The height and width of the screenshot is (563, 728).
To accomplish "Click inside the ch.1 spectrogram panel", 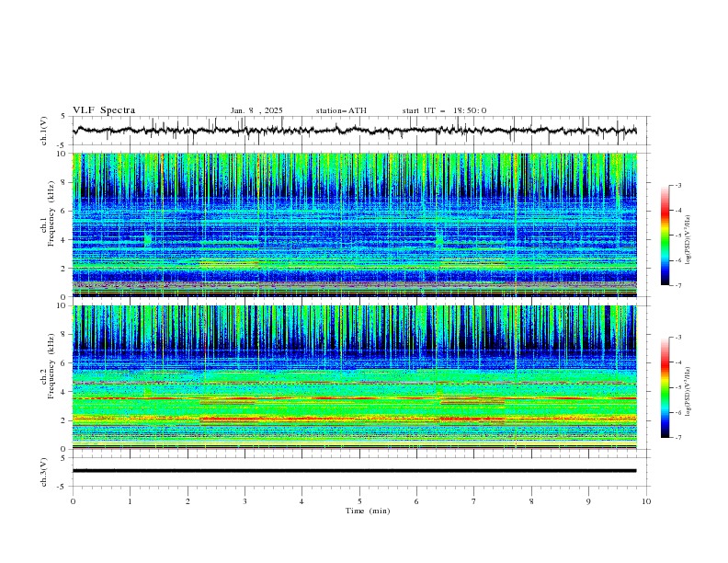I will coord(355,224).
